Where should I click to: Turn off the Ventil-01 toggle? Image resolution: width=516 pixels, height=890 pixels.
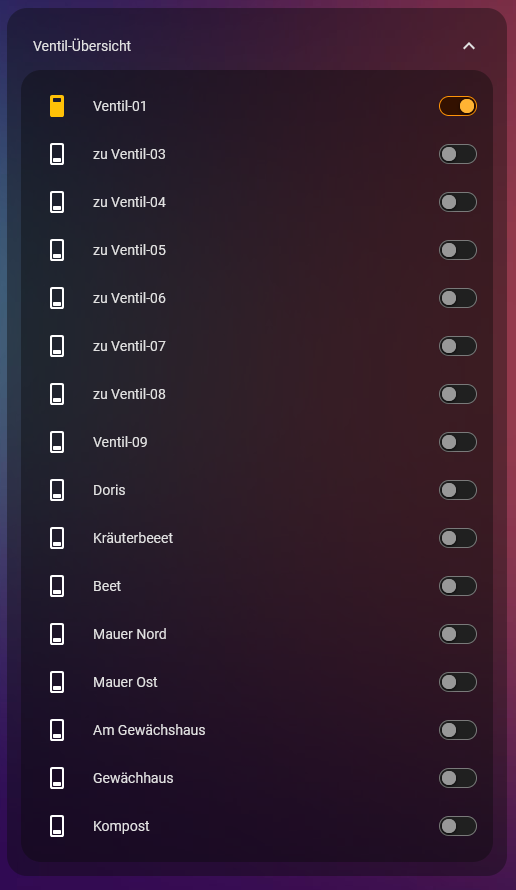(458, 106)
